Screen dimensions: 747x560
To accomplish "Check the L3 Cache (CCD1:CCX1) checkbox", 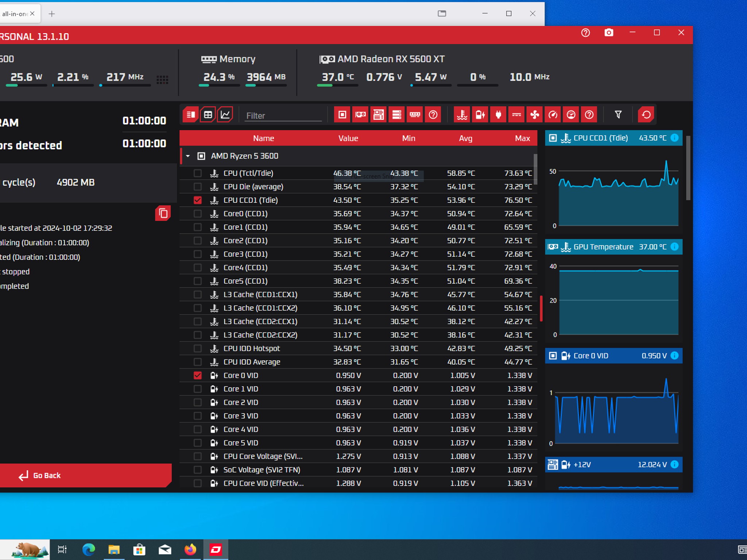I will [198, 295].
